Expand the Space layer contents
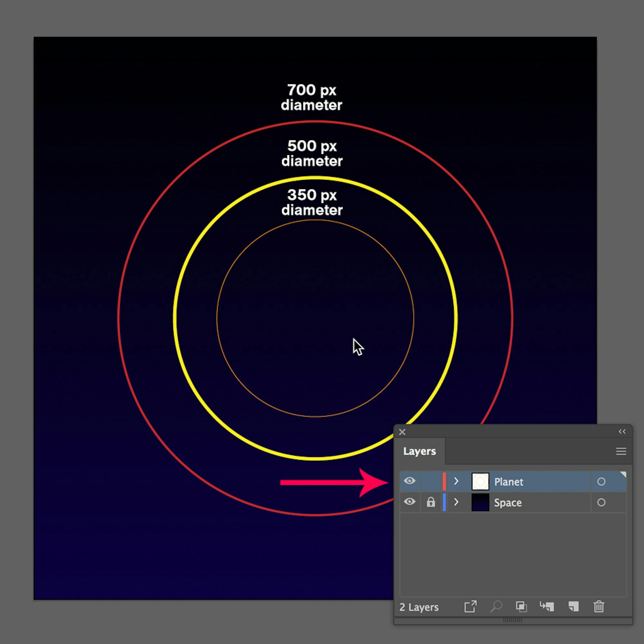The image size is (644, 644). [456, 502]
